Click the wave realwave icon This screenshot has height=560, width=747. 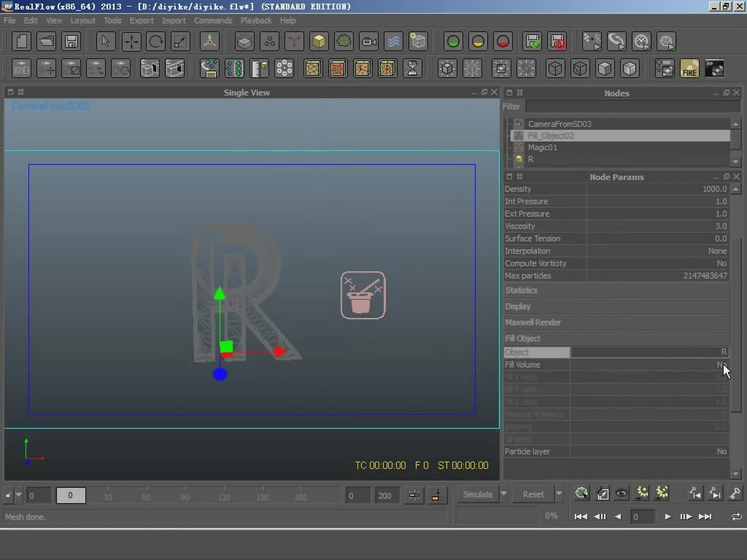click(393, 42)
